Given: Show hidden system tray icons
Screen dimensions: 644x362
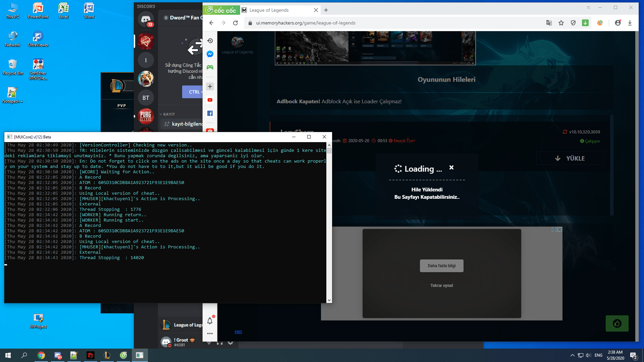Looking at the screenshot, I should (x=572, y=355).
